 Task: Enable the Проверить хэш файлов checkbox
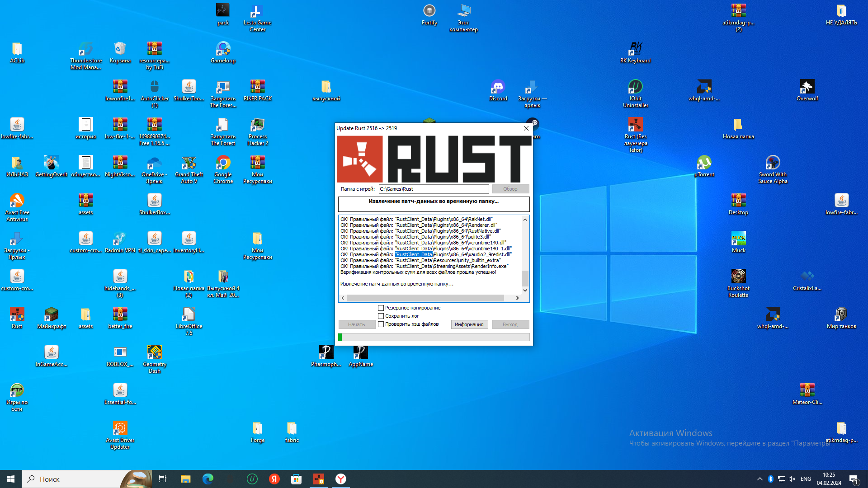pos(381,324)
